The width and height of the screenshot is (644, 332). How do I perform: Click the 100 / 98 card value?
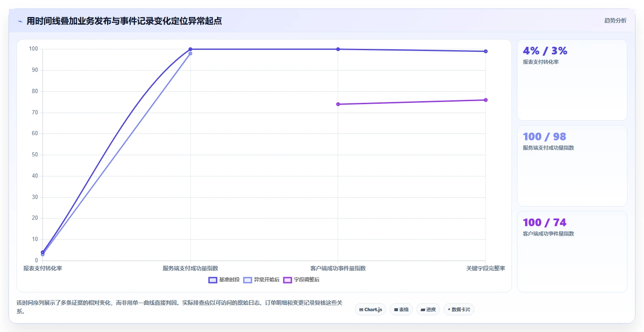click(545, 136)
